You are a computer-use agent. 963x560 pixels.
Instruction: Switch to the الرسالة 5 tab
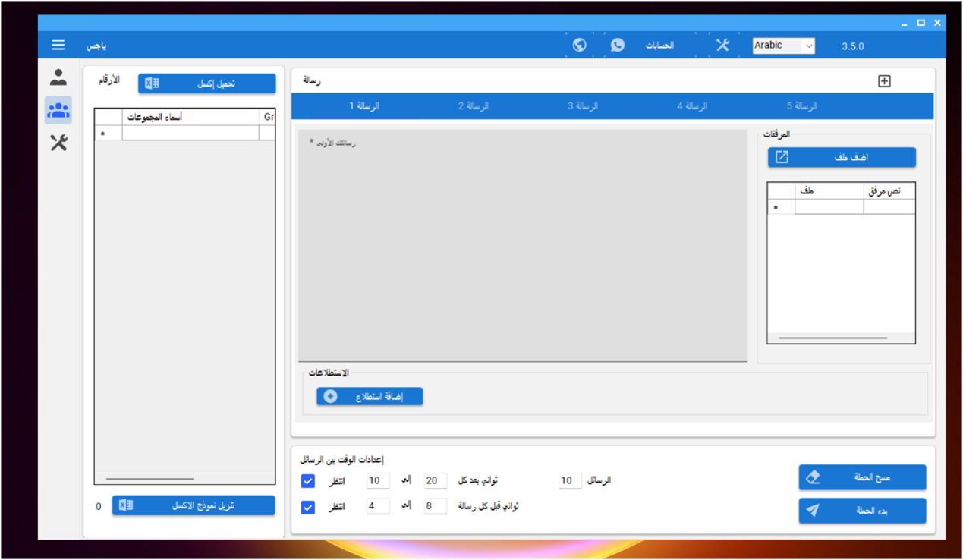pos(801,106)
